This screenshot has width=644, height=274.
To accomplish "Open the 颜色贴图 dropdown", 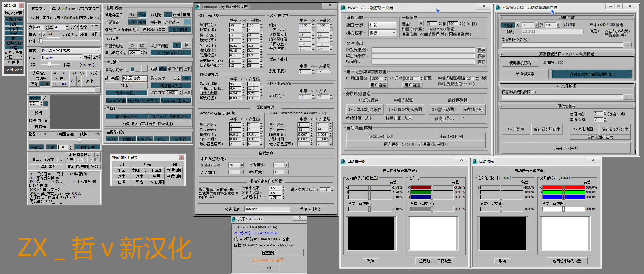I will coord(135,78).
